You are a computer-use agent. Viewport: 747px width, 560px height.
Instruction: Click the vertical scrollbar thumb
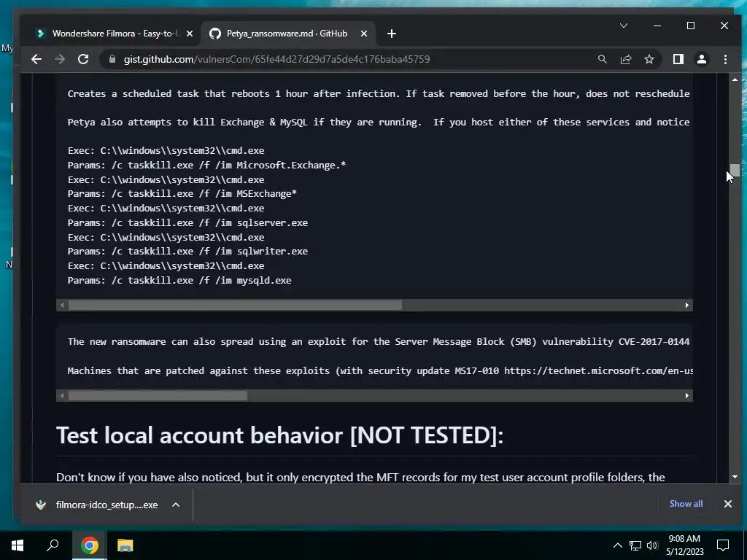click(735, 170)
